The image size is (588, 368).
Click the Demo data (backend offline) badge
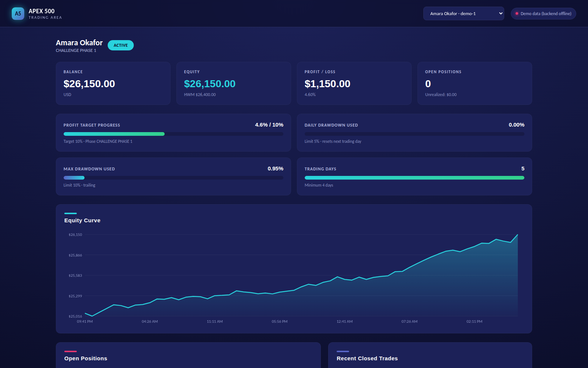543,14
